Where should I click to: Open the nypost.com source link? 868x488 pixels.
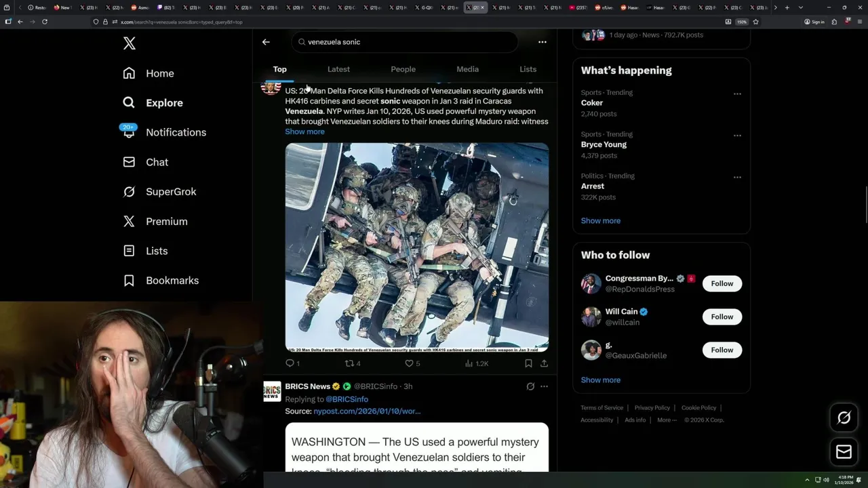click(x=367, y=411)
